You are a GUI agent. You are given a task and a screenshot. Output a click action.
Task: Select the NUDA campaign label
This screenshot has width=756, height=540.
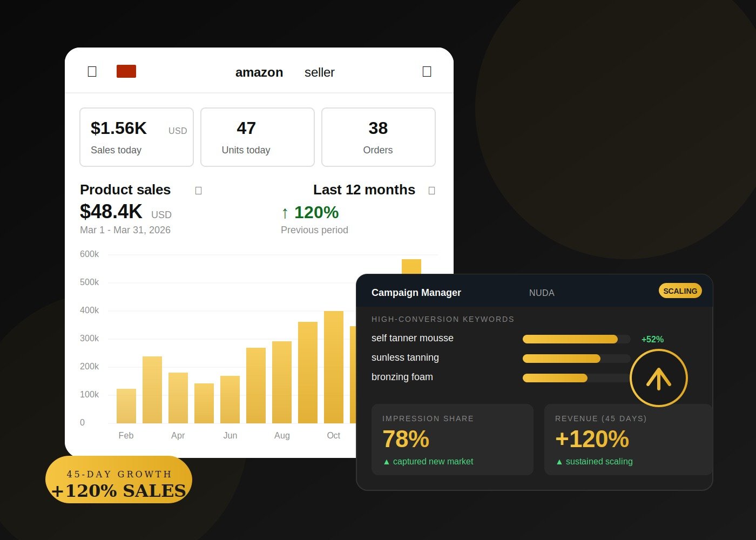(542, 293)
